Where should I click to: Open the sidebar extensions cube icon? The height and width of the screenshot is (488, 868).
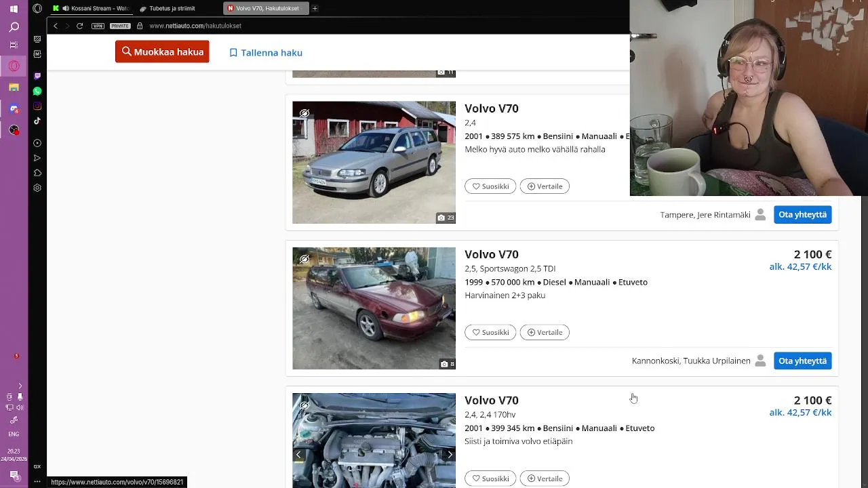pos(37,173)
